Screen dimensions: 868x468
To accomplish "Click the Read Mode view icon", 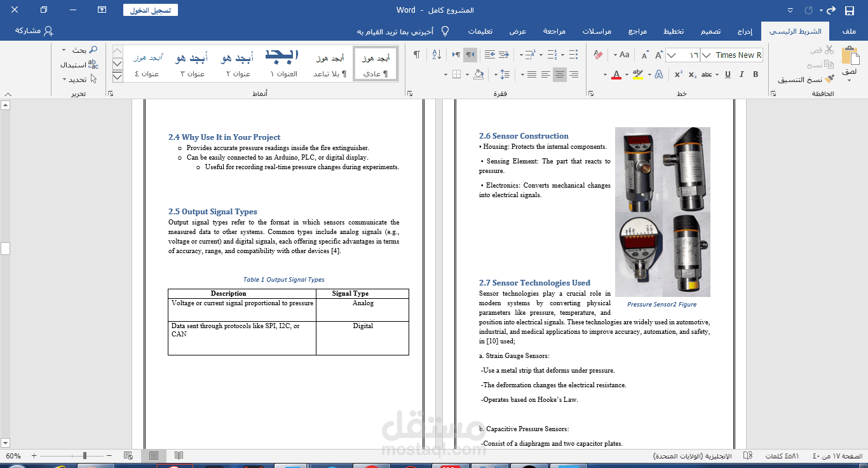I will [x=179, y=456].
